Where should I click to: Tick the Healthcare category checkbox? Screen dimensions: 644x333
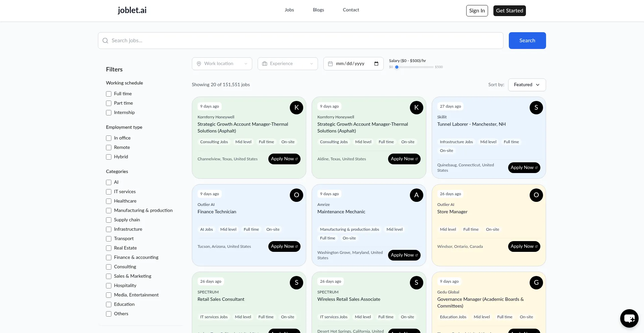[x=109, y=201]
